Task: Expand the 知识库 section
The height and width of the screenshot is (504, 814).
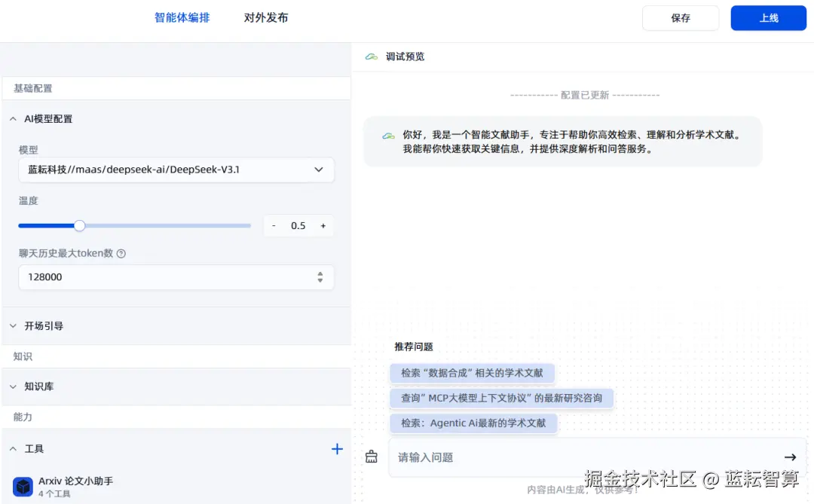Action: click(13, 386)
